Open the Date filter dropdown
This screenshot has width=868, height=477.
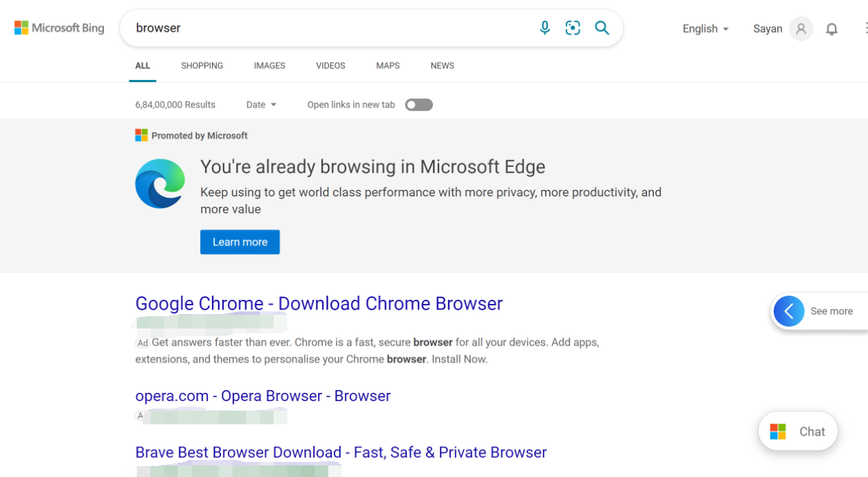coord(261,105)
